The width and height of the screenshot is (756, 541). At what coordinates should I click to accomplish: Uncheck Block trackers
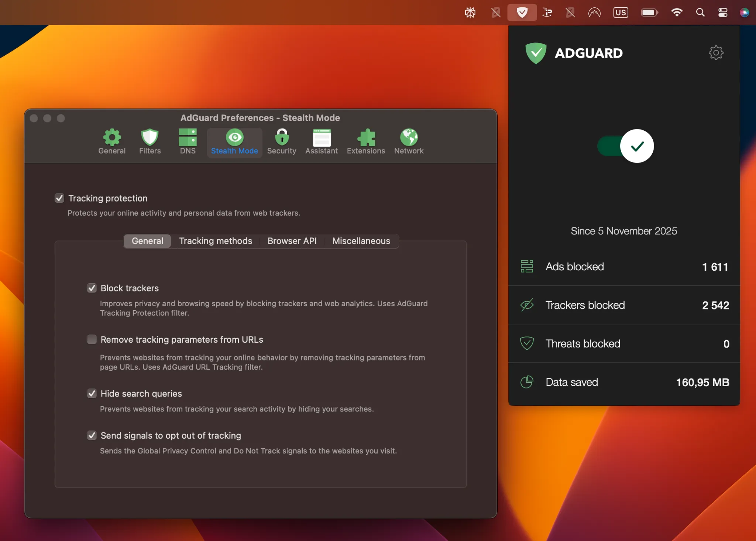(92, 288)
